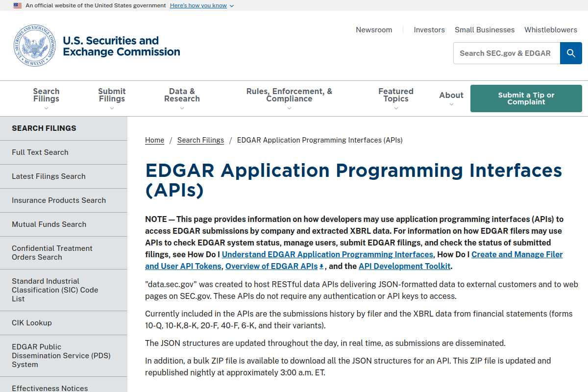Expand Rules, Enforcement, & Compliance menu
The width and height of the screenshot is (588, 392).
pyautogui.click(x=289, y=98)
